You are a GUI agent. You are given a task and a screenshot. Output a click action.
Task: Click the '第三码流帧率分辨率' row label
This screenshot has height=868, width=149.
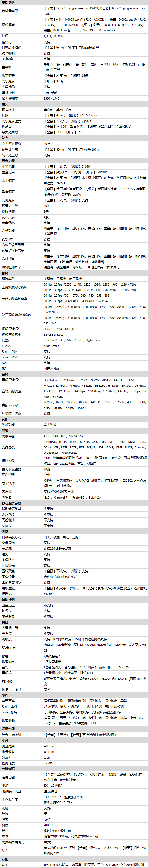[x=16, y=315]
